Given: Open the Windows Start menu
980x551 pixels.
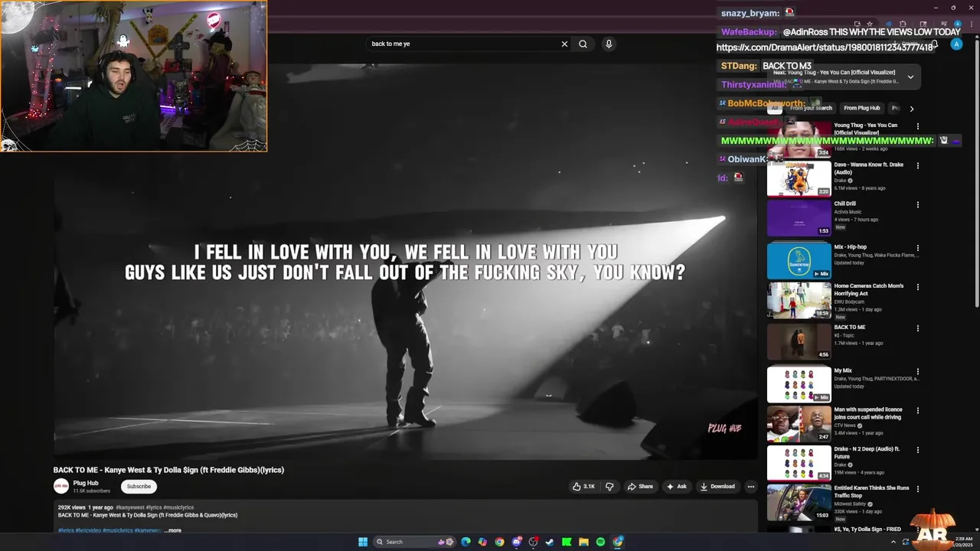Looking at the screenshot, I should coord(363,542).
